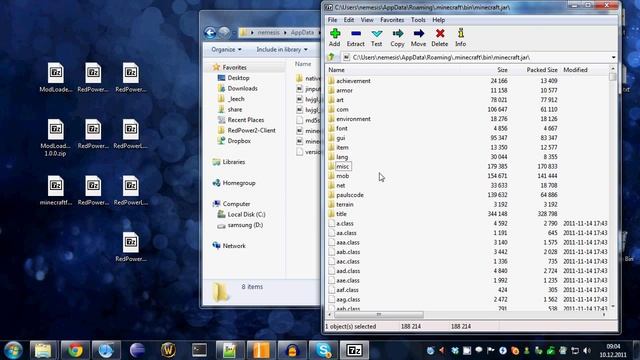Open the Favorites menu
The image size is (640, 360).
(392, 20)
